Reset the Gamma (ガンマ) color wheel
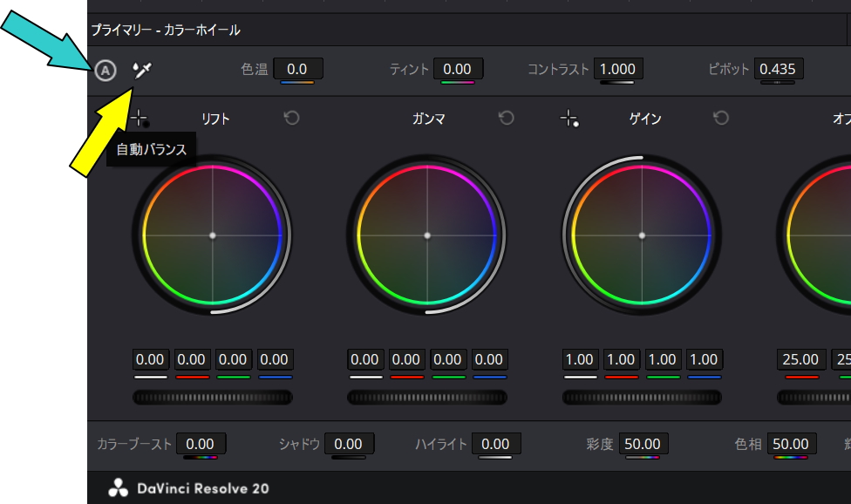Viewport: 851px width, 504px height. (x=506, y=118)
